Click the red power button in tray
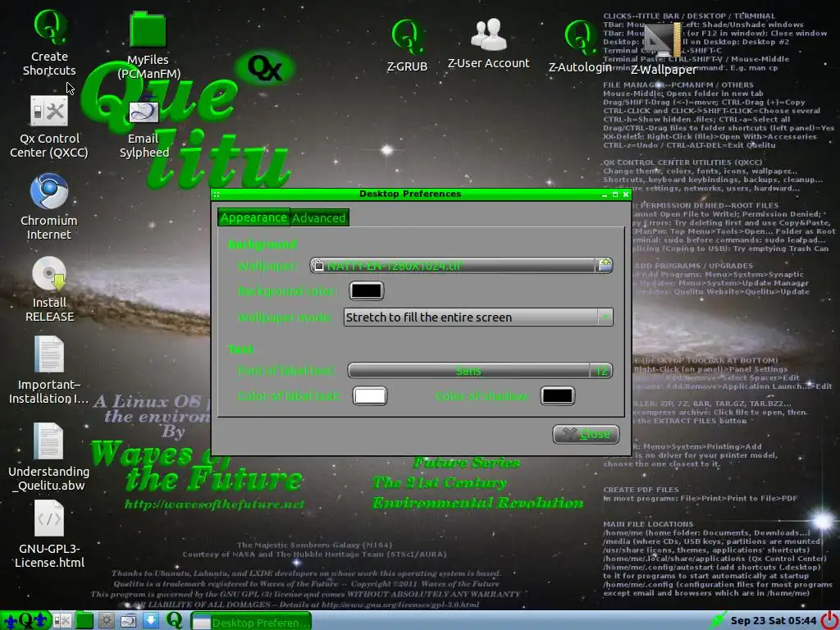Screen dimensions: 840x630 click(829, 620)
